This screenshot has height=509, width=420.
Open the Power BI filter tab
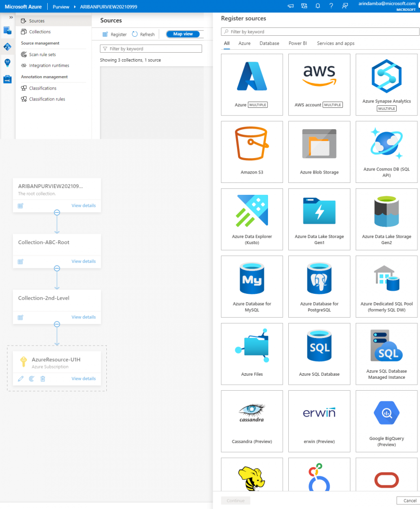pos(298,43)
